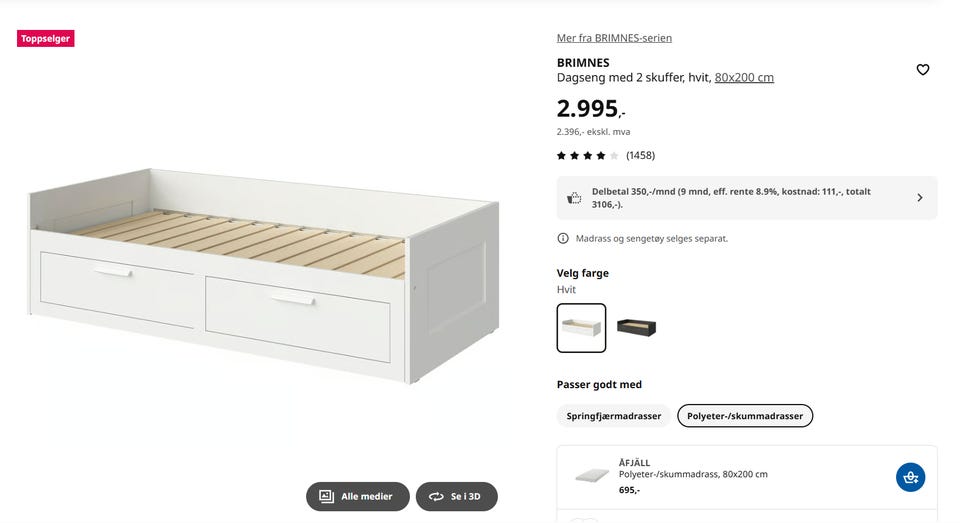Click the main daybed product image

tap(264, 276)
